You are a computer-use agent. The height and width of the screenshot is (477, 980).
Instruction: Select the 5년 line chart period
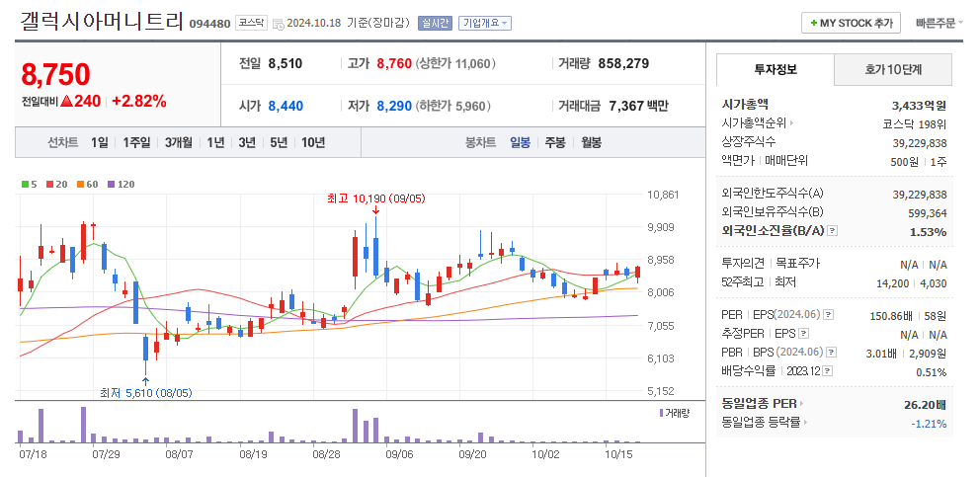pyautogui.click(x=279, y=142)
